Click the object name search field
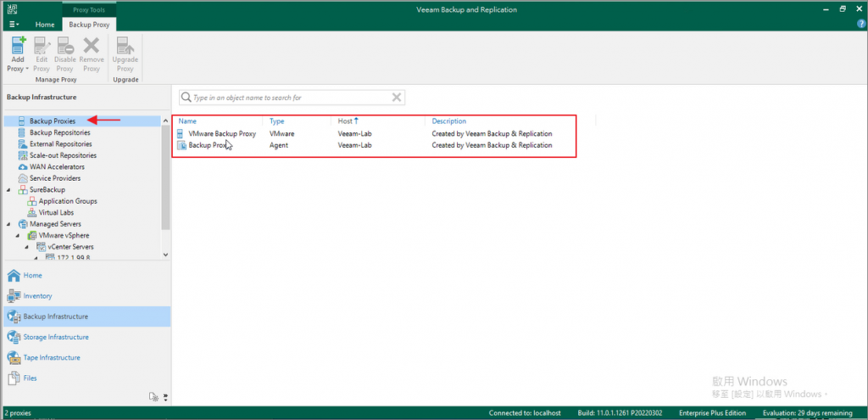This screenshot has width=868, height=420. click(x=292, y=98)
